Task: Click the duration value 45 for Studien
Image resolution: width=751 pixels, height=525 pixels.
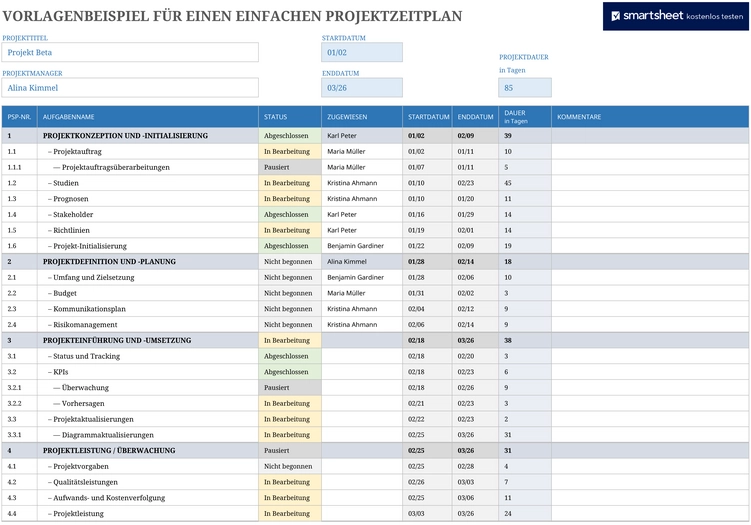Action: [x=508, y=183]
